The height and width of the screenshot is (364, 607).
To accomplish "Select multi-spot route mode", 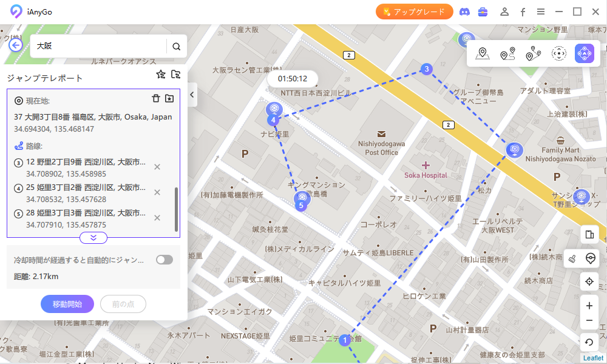I will click(x=533, y=54).
